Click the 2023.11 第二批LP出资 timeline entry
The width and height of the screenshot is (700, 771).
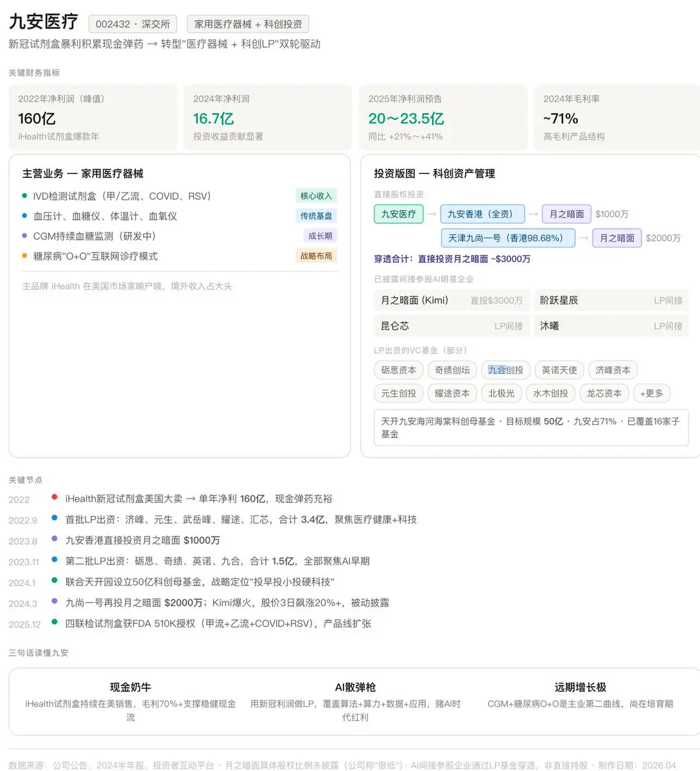pos(189,561)
